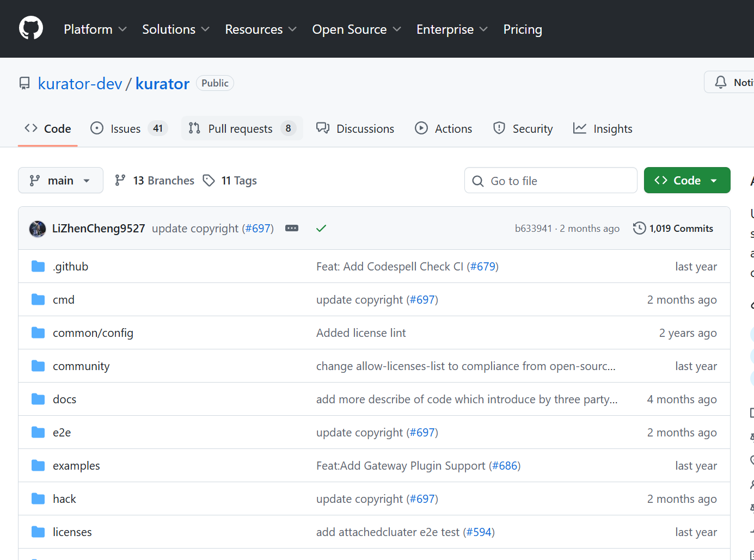Open the cmd folder
The image size is (754, 560).
tap(64, 300)
